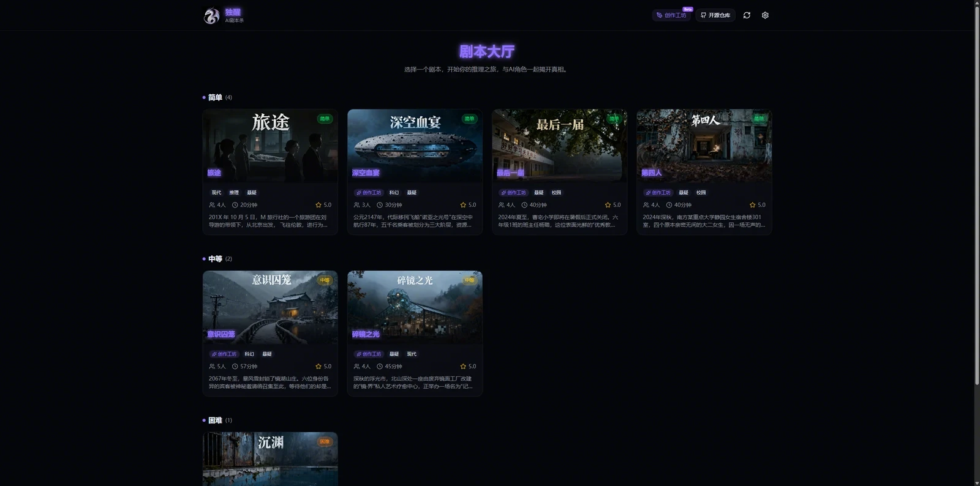Click the clock icon on 第四人 card
Image resolution: width=980 pixels, height=486 pixels.
point(668,205)
